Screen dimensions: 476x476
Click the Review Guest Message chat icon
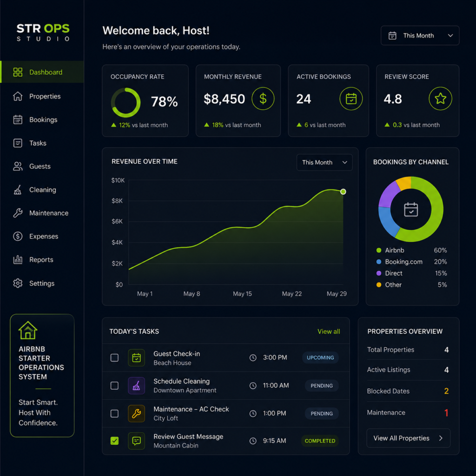pyautogui.click(x=136, y=441)
